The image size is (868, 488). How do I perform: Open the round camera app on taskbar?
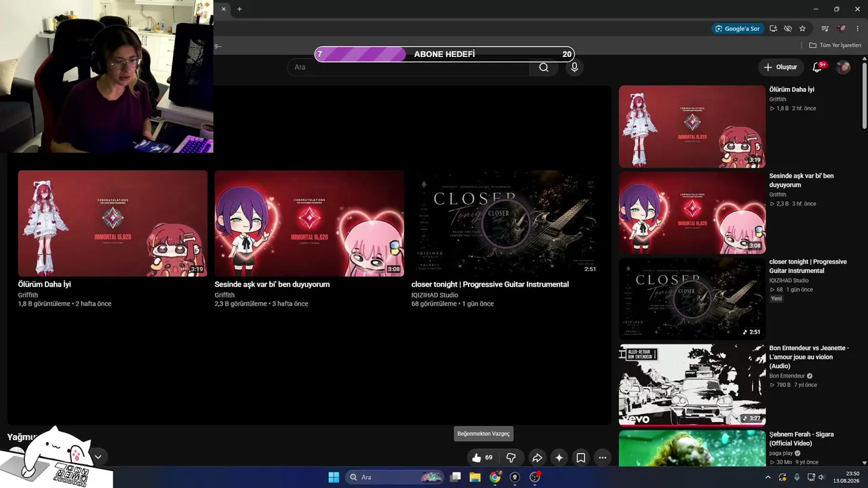click(515, 477)
